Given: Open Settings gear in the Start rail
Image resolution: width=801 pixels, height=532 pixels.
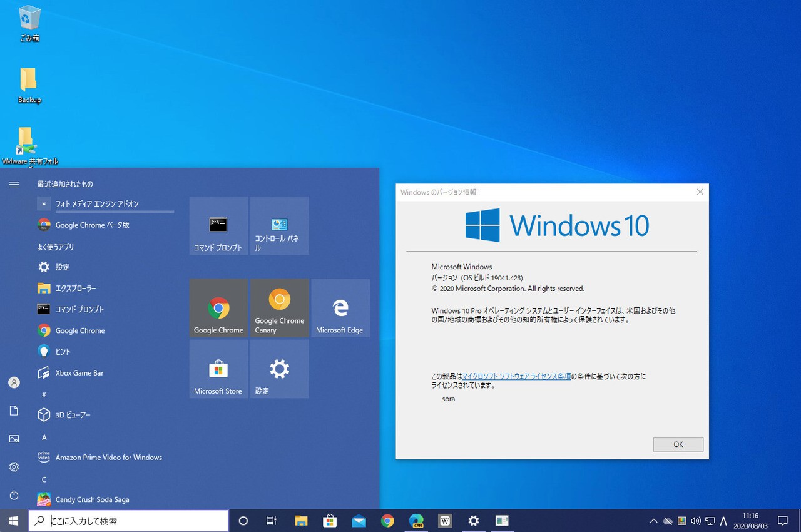Looking at the screenshot, I should [14, 467].
